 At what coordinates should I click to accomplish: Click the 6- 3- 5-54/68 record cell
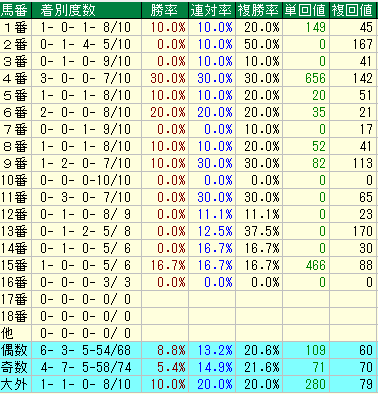[x=86, y=350]
